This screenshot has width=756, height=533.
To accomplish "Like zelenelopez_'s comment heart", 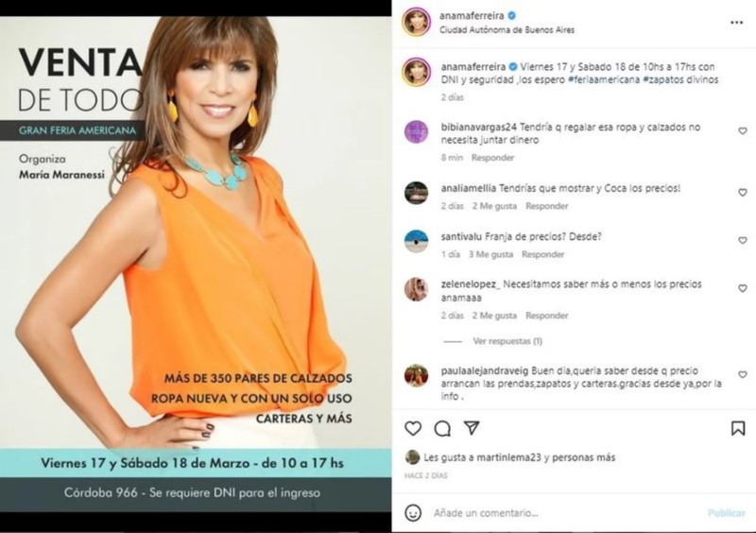I will pyautogui.click(x=743, y=288).
